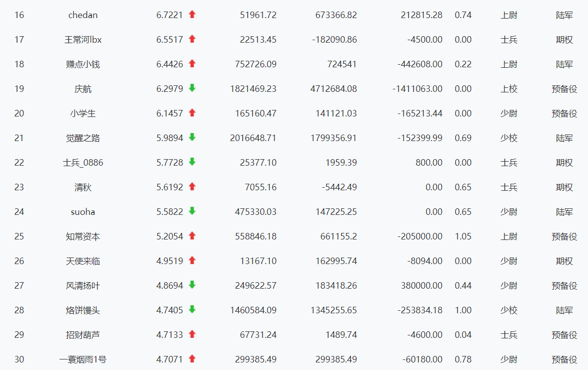Click the user name 士兵_0886
588x370 pixels.
coord(83,163)
